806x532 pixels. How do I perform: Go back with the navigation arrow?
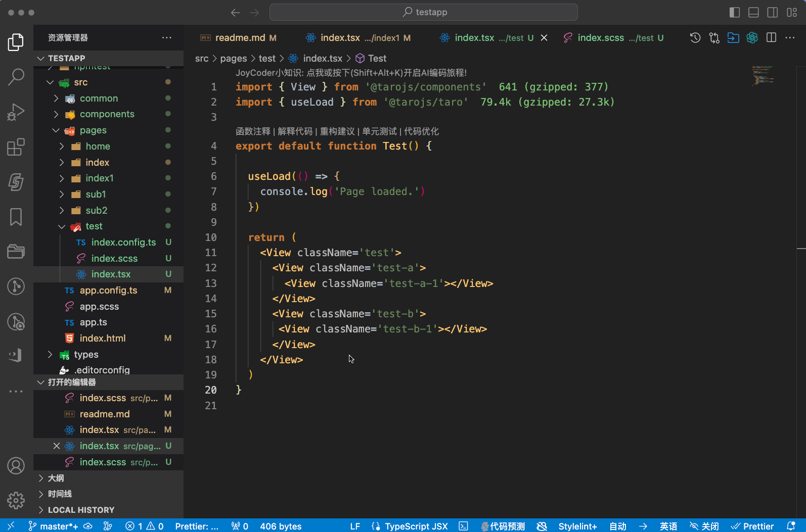pos(235,13)
